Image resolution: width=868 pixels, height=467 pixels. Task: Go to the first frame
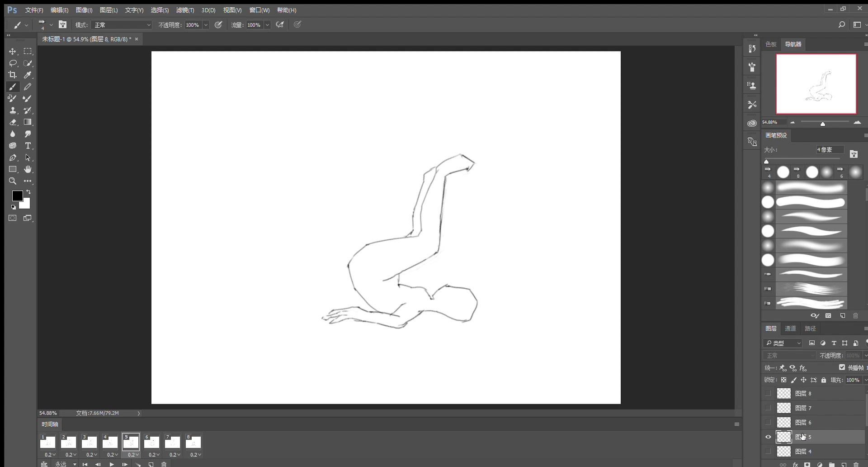point(85,464)
